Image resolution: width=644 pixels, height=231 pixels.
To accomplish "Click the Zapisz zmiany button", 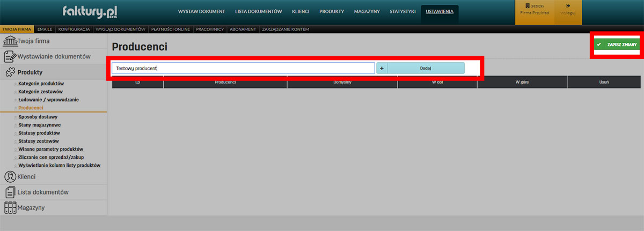I will click(x=617, y=45).
